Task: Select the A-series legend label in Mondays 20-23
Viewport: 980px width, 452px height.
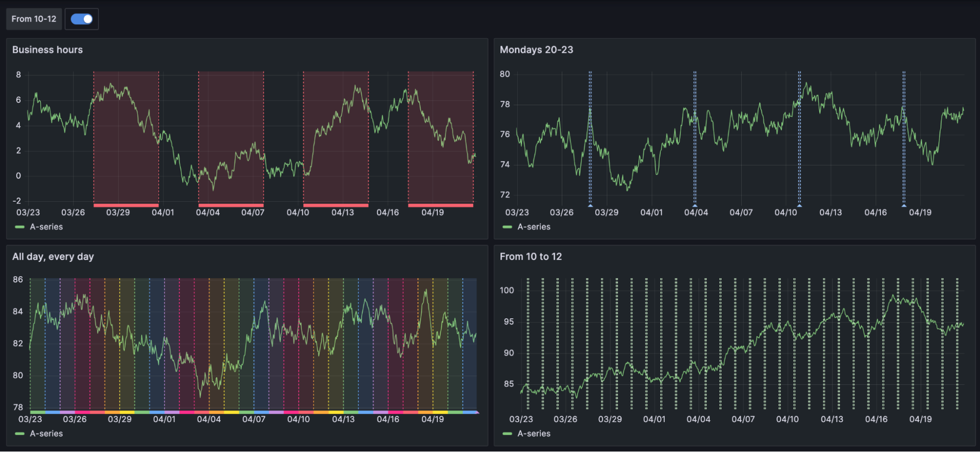Action: tap(534, 227)
